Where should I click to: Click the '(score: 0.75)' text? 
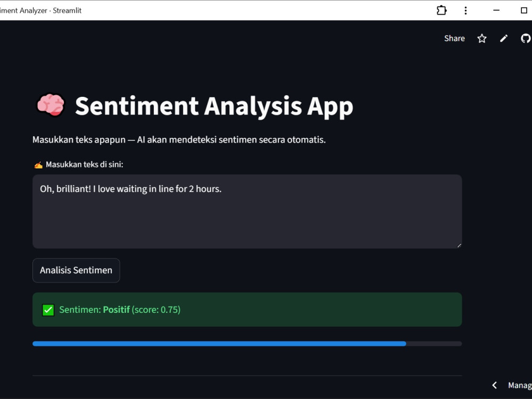pos(156,310)
